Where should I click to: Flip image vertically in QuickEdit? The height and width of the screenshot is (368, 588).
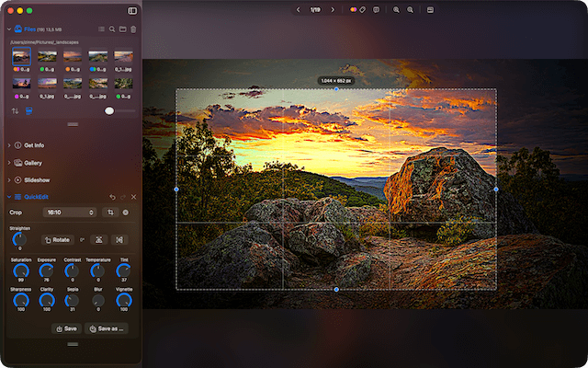click(98, 239)
